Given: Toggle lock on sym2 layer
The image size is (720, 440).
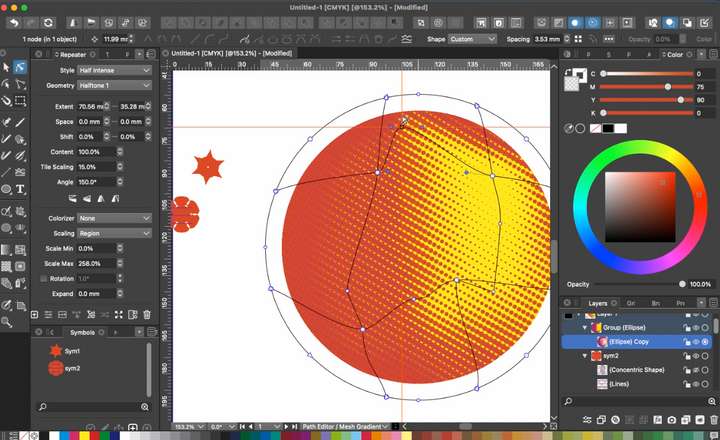Looking at the screenshot, I should (685, 356).
